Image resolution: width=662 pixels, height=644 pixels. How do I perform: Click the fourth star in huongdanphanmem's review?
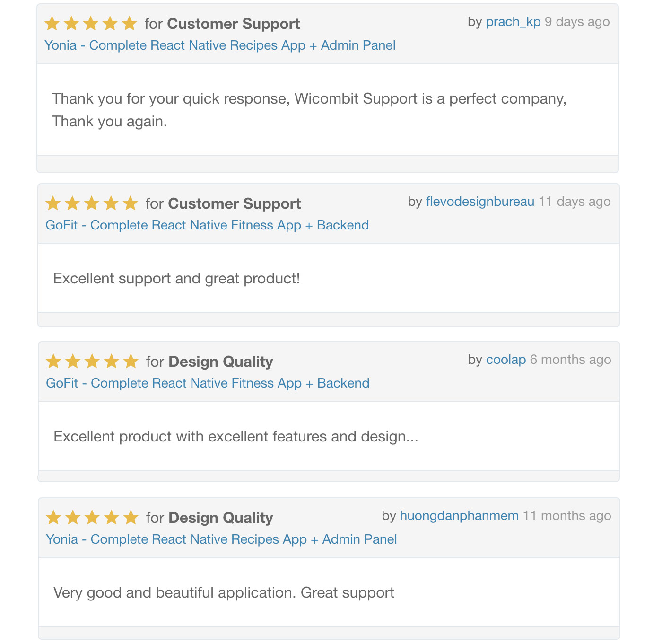pyautogui.click(x=111, y=518)
